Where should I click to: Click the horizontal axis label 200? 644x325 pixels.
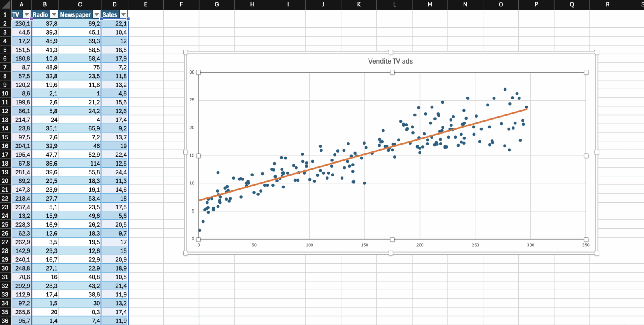[420, 245]
